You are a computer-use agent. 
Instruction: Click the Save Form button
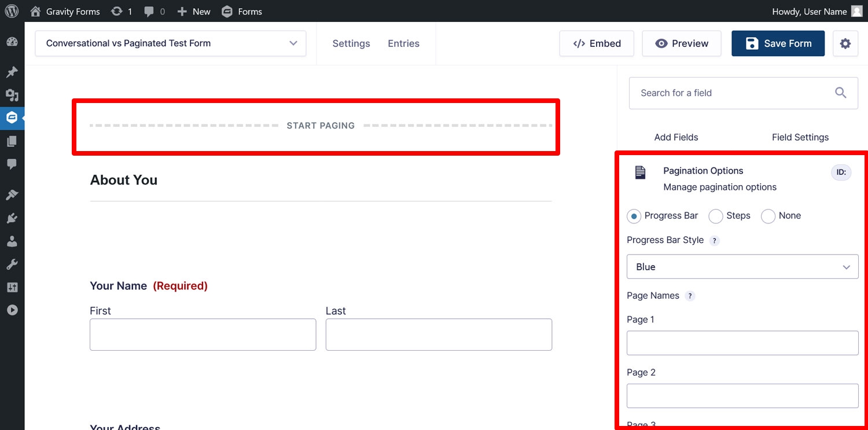click(778, 43)
